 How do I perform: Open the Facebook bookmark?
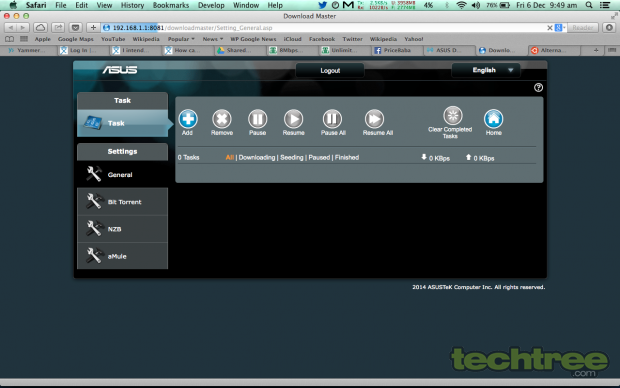click(322, 39)
